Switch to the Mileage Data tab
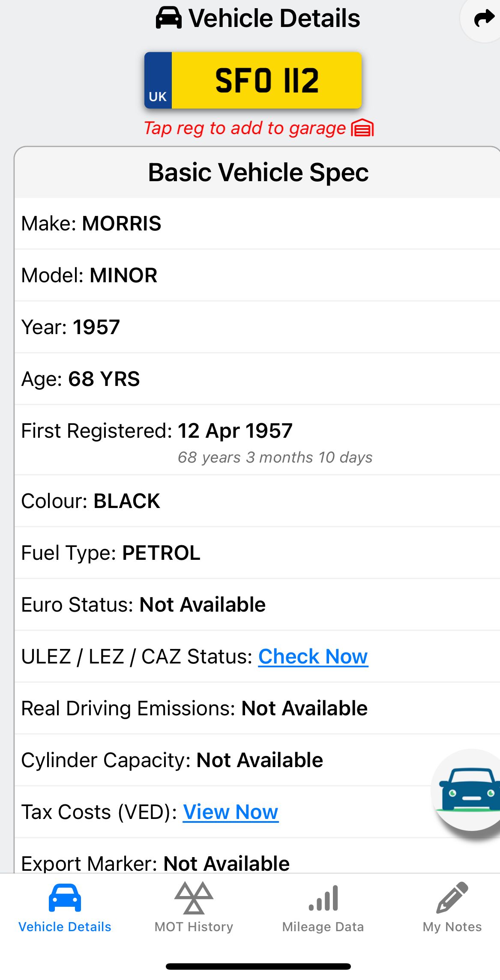Viewport: 500px width, 980px height. click(323, 926)
